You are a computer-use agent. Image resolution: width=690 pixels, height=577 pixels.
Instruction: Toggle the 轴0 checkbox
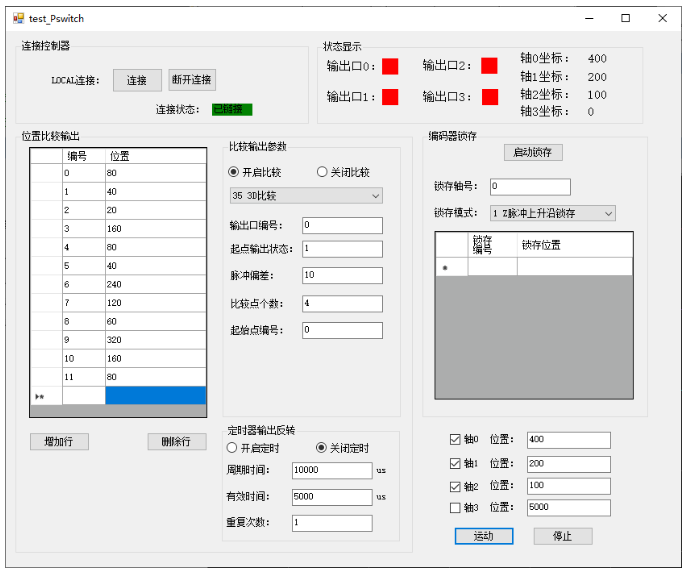[455, 439]
